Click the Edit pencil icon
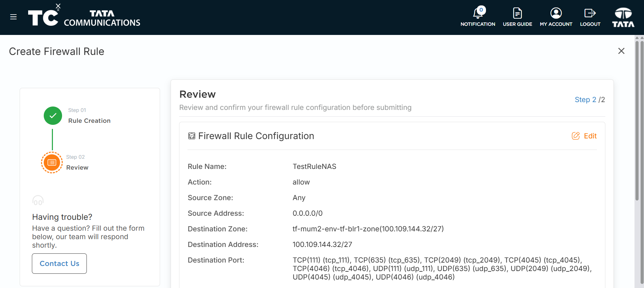This screenshot has width=644, height=288. pyautogui.click(x=575, y=136)
